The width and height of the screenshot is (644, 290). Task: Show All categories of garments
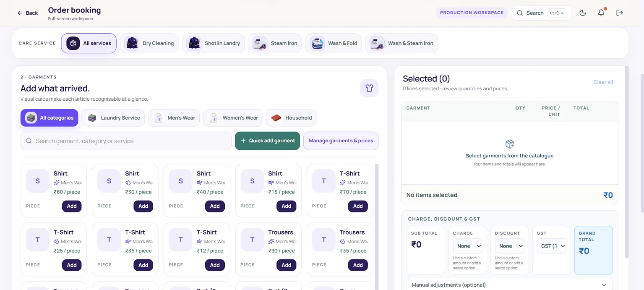click(x=50, y=118)
